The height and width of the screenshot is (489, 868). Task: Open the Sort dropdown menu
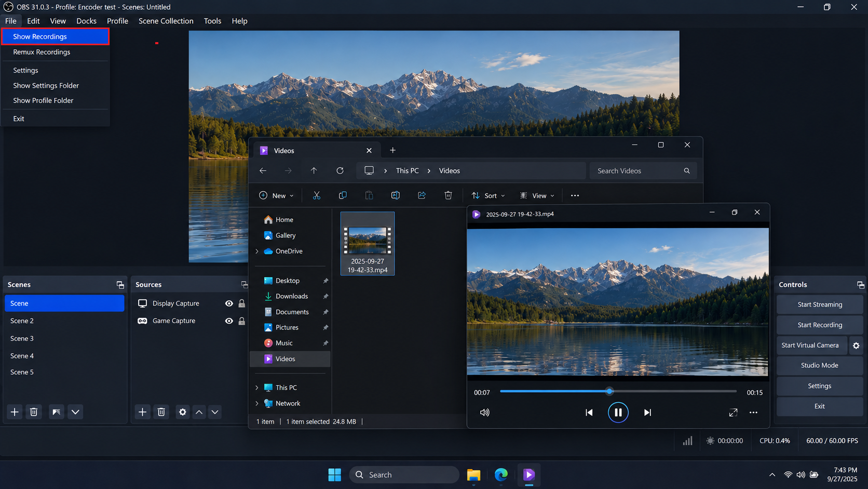tap(488, 195)
